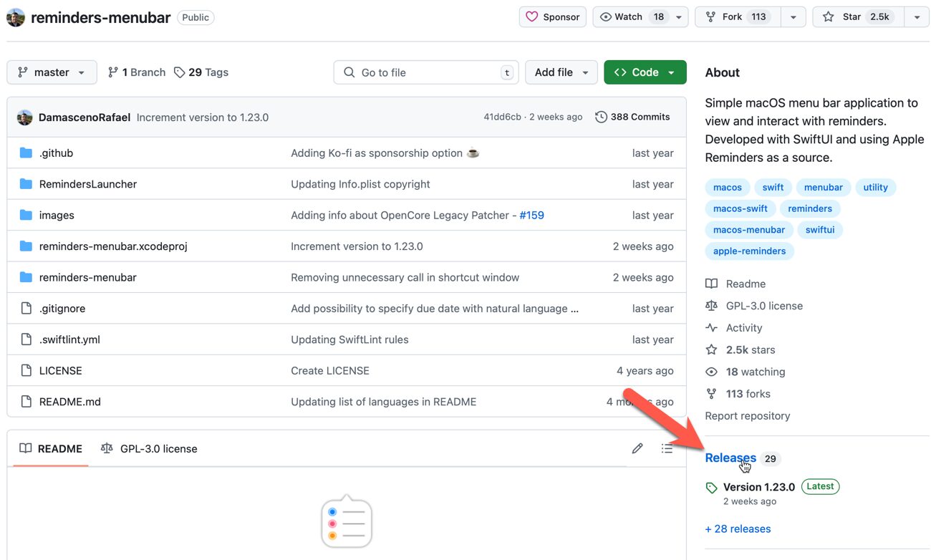Open the DamascenoRafael author link
The width and height of the screenshot is (931, 560).
[x=85, y=117]
